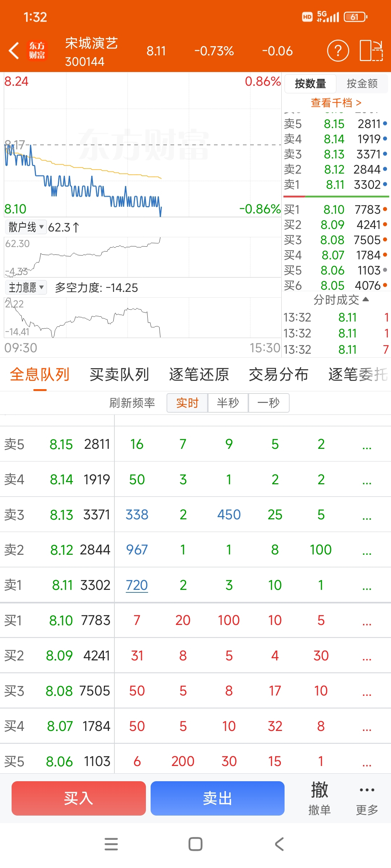Tap the 买6 8.05 4076 row
Viewport: 391px width, 868px height.
click(x=336, y=285)
